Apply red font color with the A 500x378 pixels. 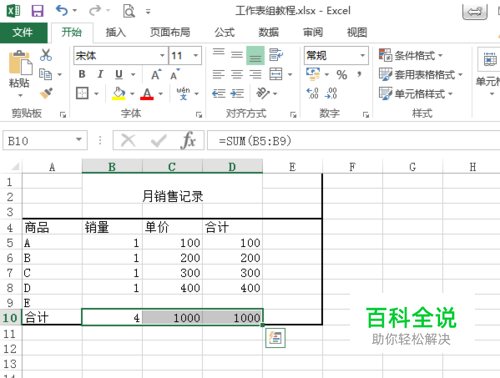pos(147,93)
